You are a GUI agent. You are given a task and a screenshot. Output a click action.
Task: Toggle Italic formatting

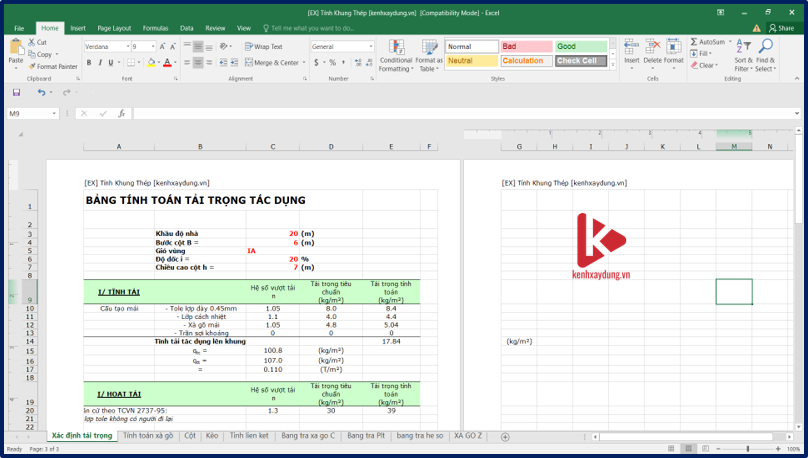[101, 62]
